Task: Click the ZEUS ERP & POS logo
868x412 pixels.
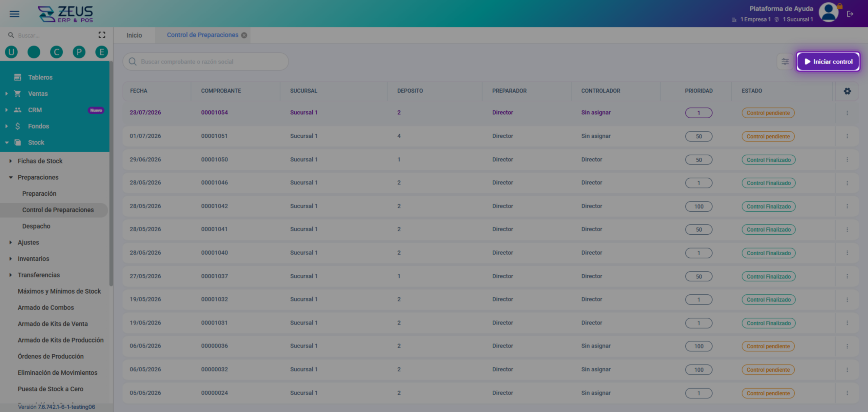Action: [x=65, y=14]
